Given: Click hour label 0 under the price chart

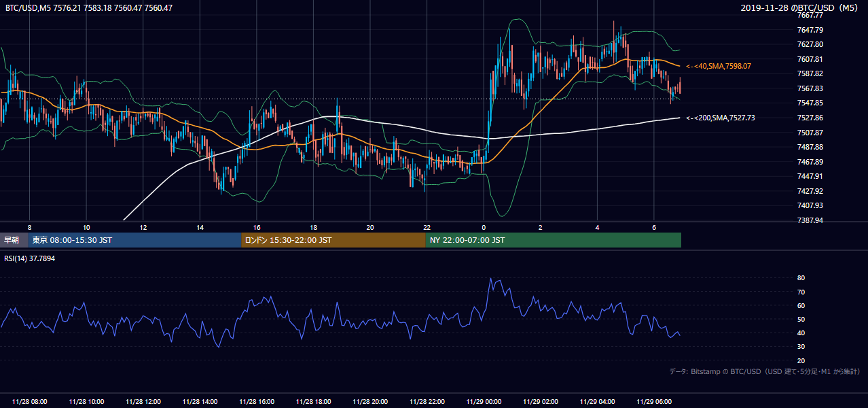Looking at the screenshot, I should pyautogui.click(x=484, y=227).
